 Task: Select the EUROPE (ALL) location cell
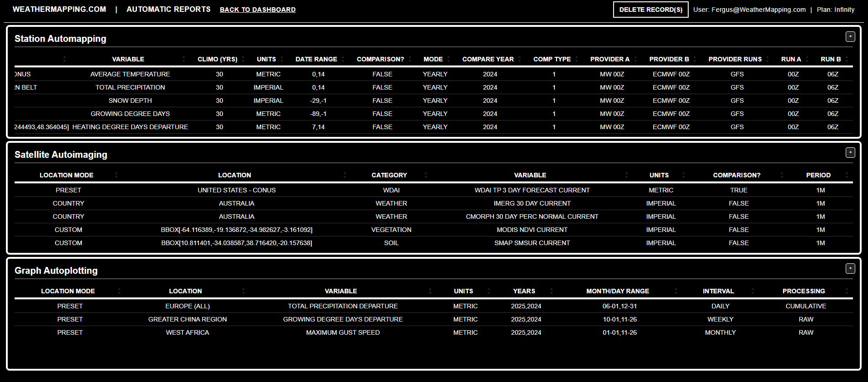pyautogui.click(x=188, y=306)
